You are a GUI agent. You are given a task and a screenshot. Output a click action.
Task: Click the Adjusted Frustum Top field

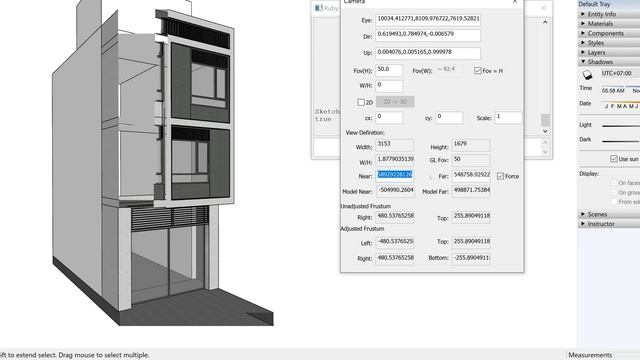pos(471,242)
